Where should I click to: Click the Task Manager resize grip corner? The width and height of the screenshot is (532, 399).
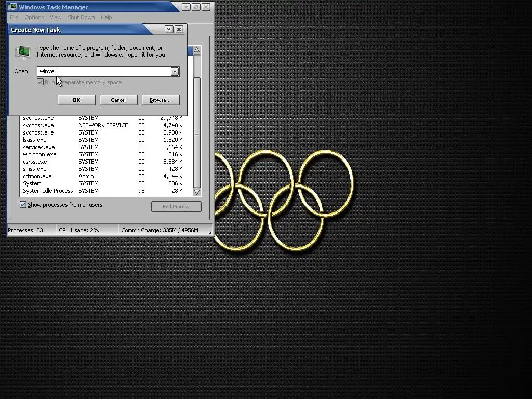[210, 232]
